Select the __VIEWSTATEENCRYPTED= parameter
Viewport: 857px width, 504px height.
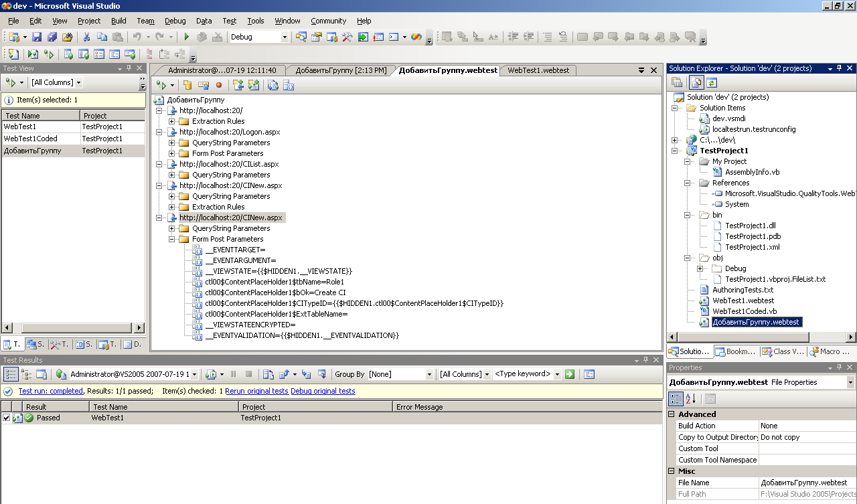[x=250, y=325]
